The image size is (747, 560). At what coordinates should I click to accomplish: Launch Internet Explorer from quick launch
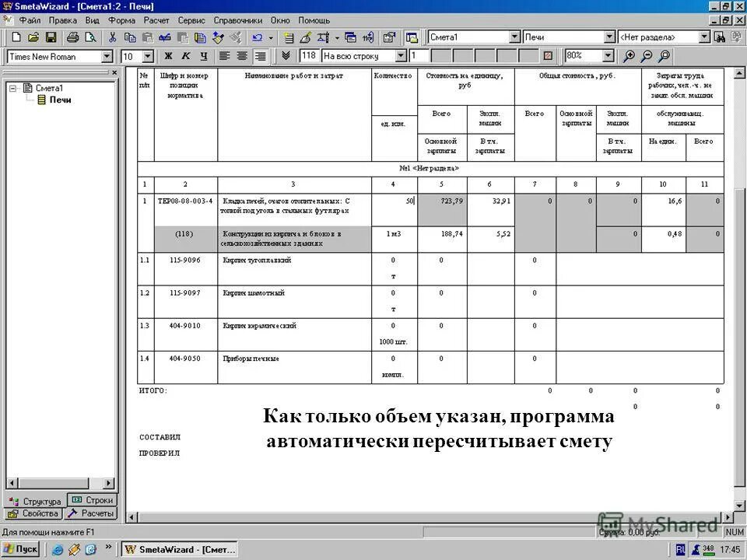(57, 550)
